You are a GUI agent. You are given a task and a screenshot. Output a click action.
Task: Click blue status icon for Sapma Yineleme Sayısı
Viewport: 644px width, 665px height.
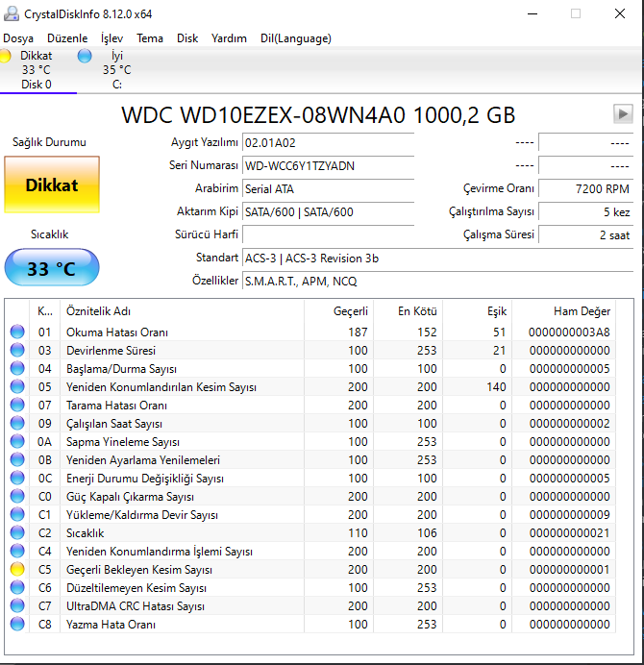coord(17,441)
